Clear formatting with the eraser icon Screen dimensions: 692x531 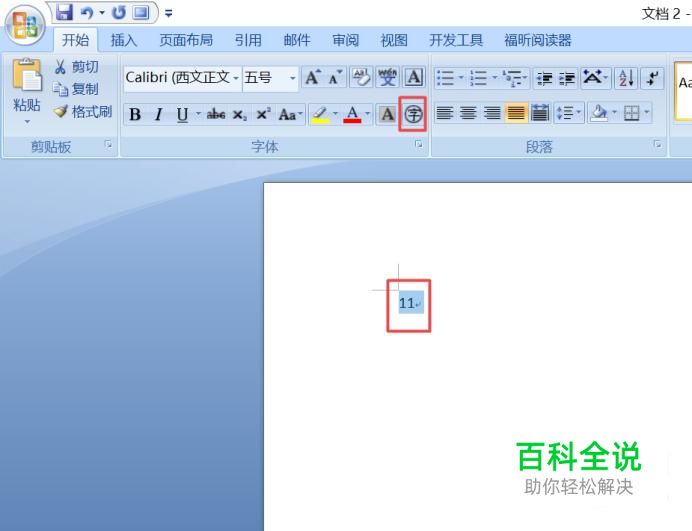[x=361, y=78]
